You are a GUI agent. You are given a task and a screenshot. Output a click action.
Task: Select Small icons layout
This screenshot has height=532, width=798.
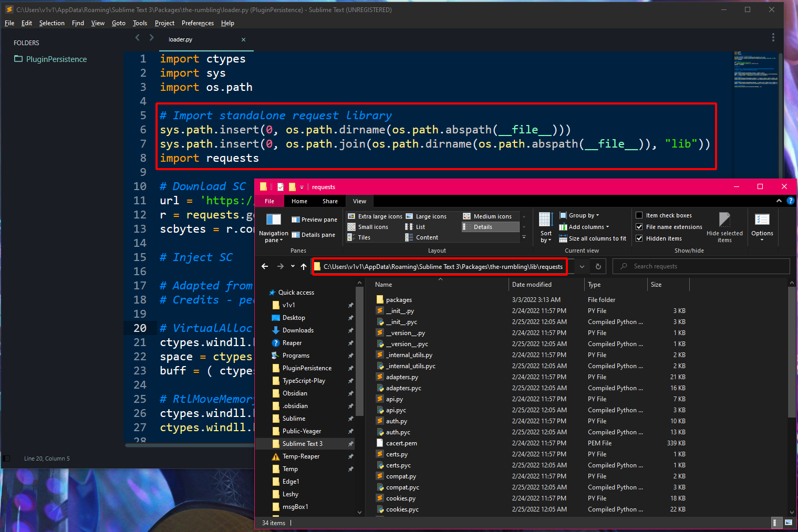pos(368,227)
